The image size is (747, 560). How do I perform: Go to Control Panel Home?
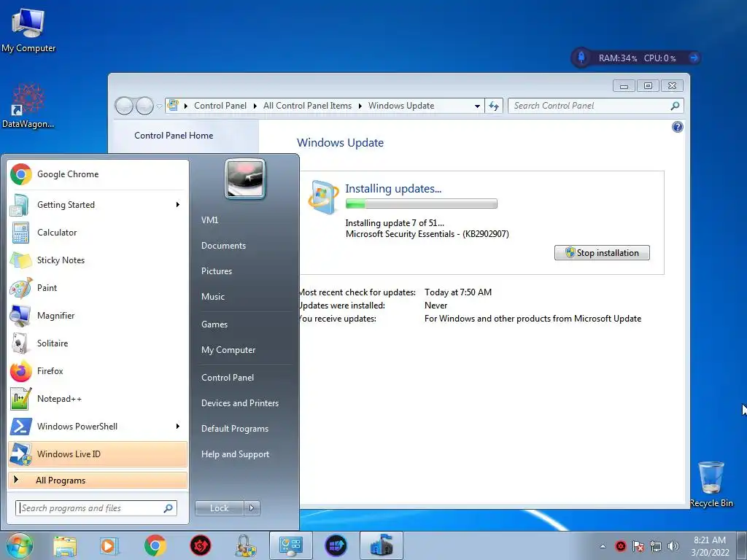(x=174, y=136)
